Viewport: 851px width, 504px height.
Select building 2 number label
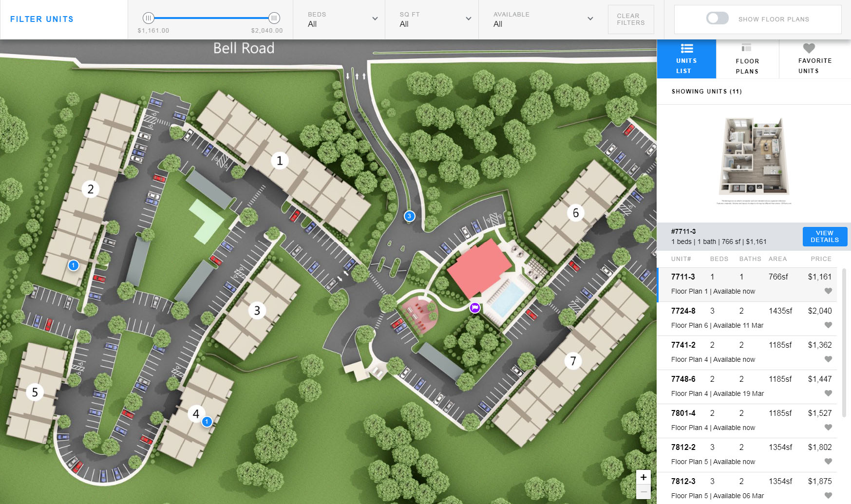coord(91,189)
